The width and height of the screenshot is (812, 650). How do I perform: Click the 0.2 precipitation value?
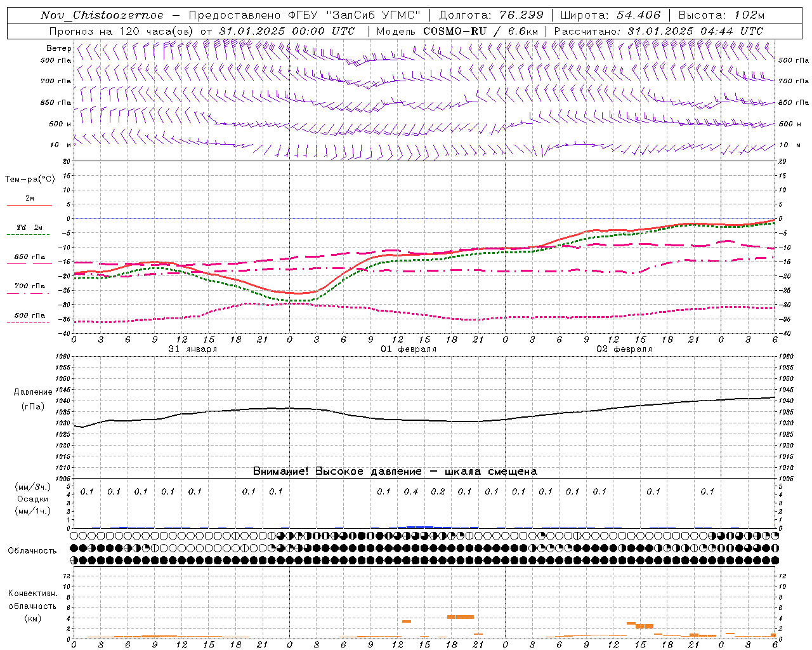coord(438,491)
